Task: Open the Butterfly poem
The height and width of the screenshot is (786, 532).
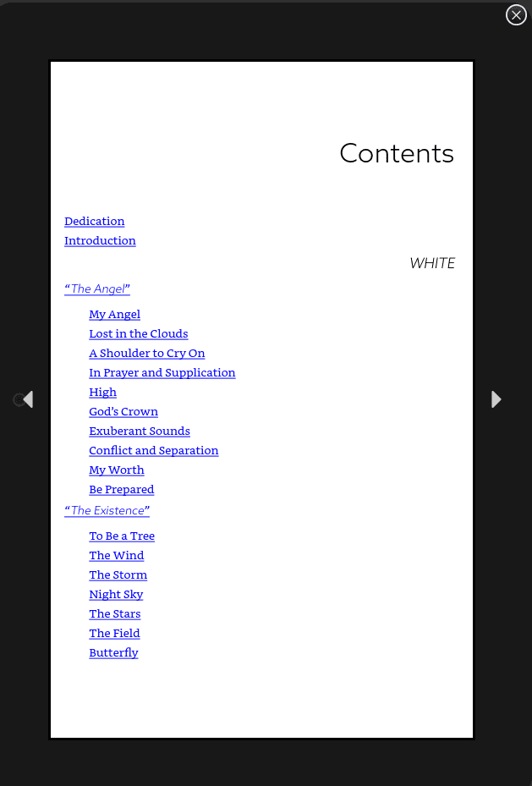Action: point(113,653)
